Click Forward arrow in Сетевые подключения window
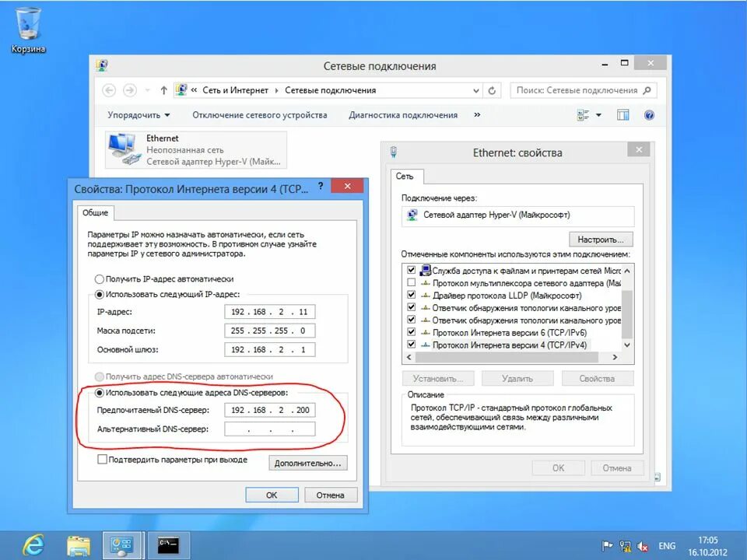 [130, 90]
